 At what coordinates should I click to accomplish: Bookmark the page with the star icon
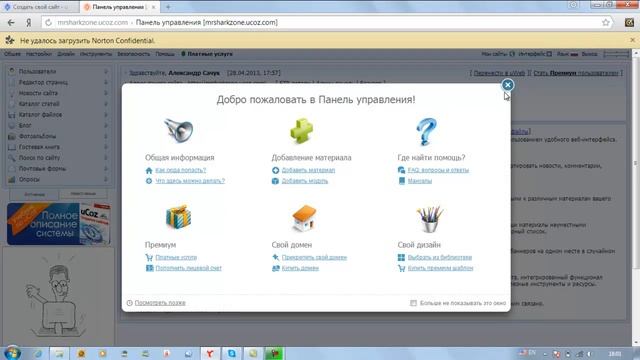coord(606,22)
